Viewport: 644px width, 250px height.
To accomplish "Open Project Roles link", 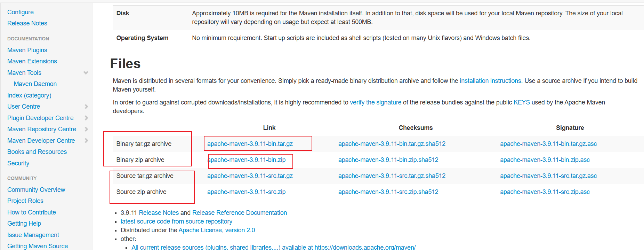I will point(25,201).
